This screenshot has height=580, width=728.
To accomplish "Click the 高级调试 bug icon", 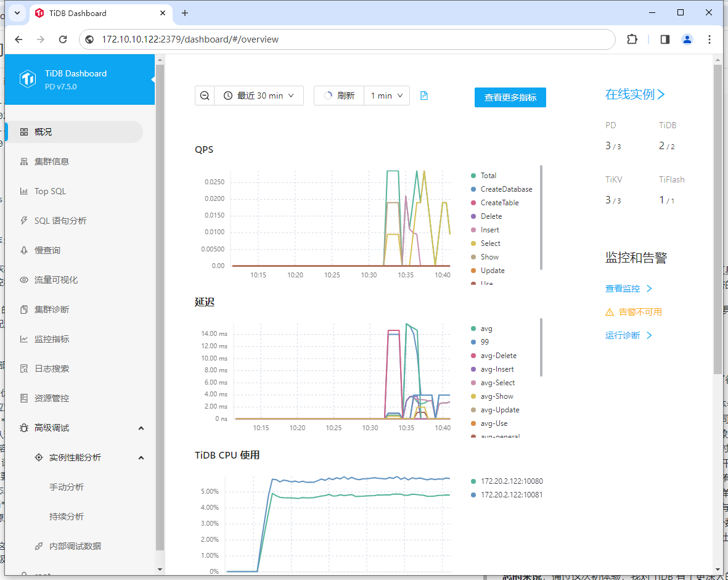I will click(x=24, y=428).
